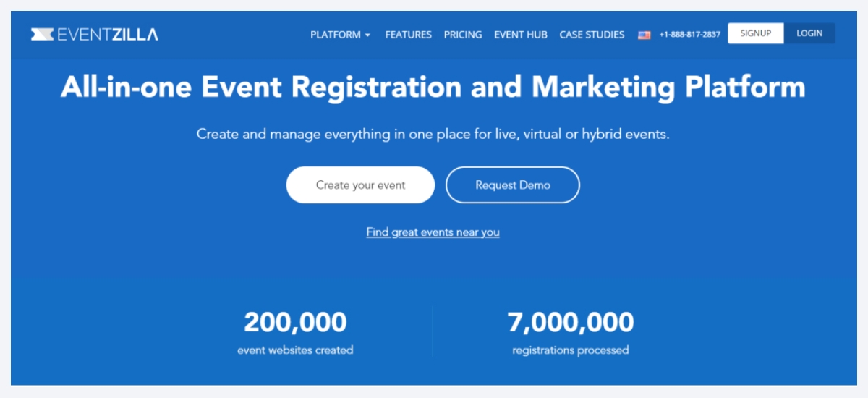
Task: Go to the Features page
Action: [x=408, y=34]
